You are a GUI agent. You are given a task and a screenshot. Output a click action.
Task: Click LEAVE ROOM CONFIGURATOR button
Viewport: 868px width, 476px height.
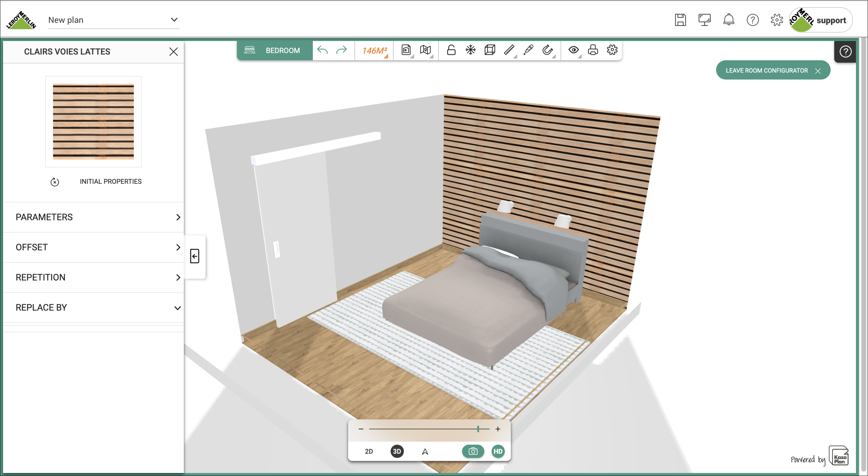[773, 70]
